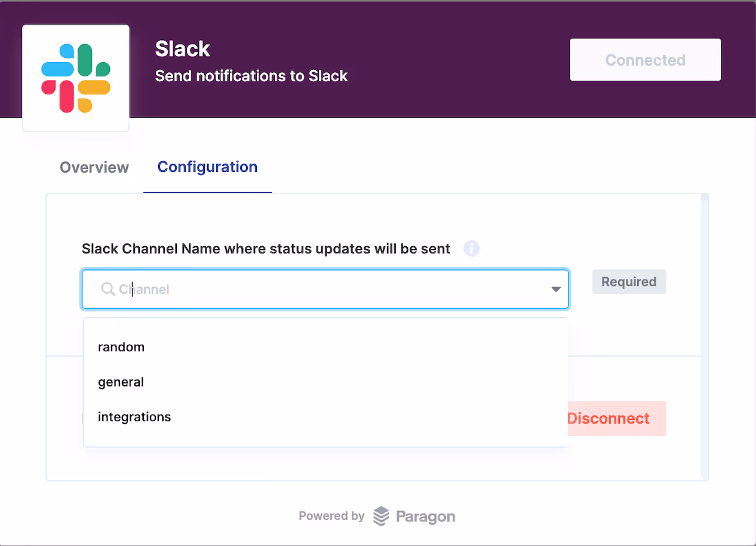Pick the integrations channel option
756x546 pixels.
(134, 416)
